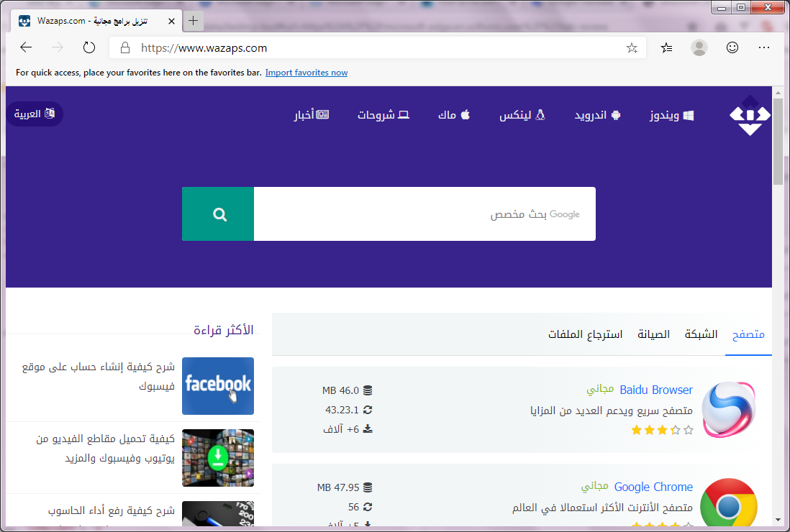Click the page vertical scrollbar thumb
790x532 pixels.
pyautogui.click(x=778, y=142)
